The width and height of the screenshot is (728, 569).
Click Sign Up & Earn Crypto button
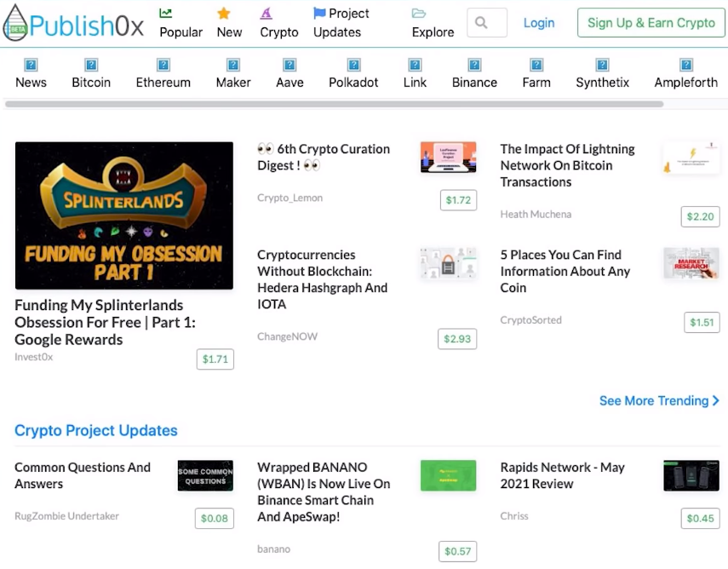click(x=651, y=23)
